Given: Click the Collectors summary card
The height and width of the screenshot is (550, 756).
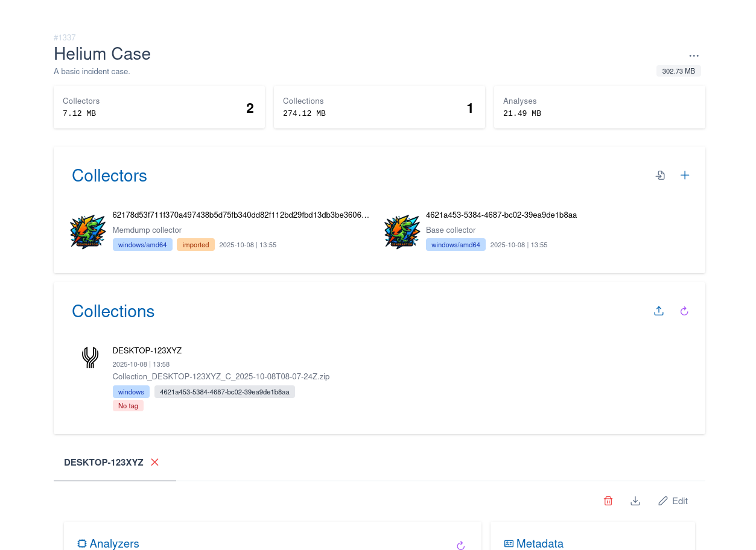Looking at the screenshot, I should pos(159,107).
